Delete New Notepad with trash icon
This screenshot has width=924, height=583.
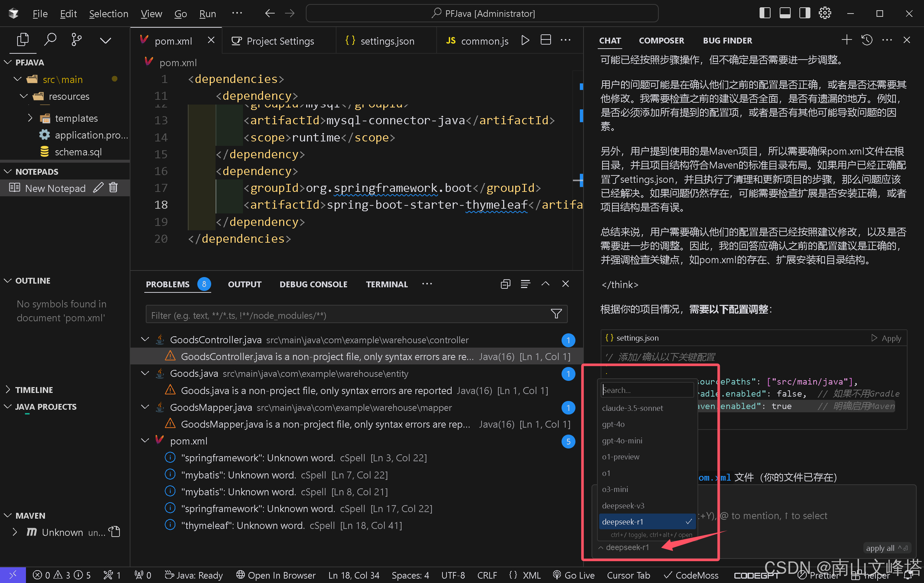click(113, 188)
